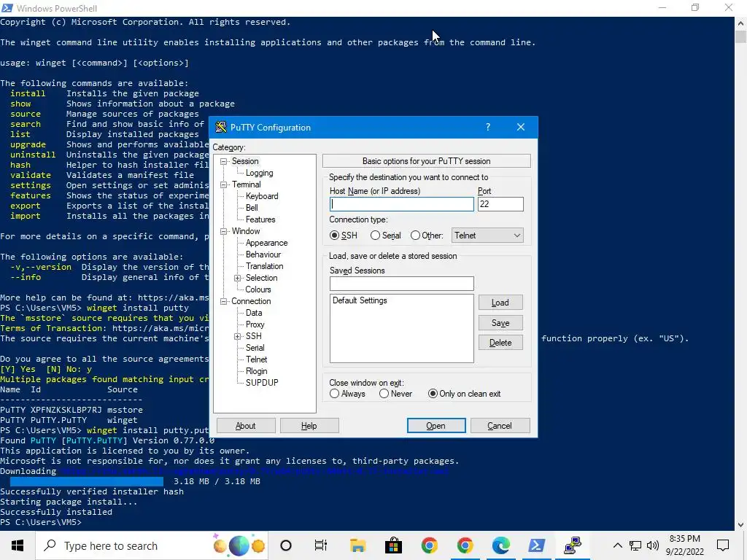Click Delete session button
The width and height of the screenshot is (747, 560).
[x=500, y=343]
